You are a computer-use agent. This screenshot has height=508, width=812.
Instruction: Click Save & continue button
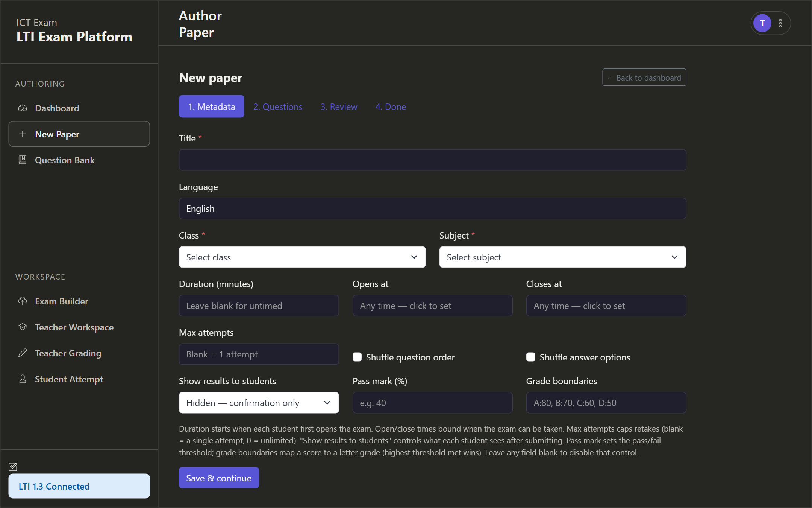point(219,478)
